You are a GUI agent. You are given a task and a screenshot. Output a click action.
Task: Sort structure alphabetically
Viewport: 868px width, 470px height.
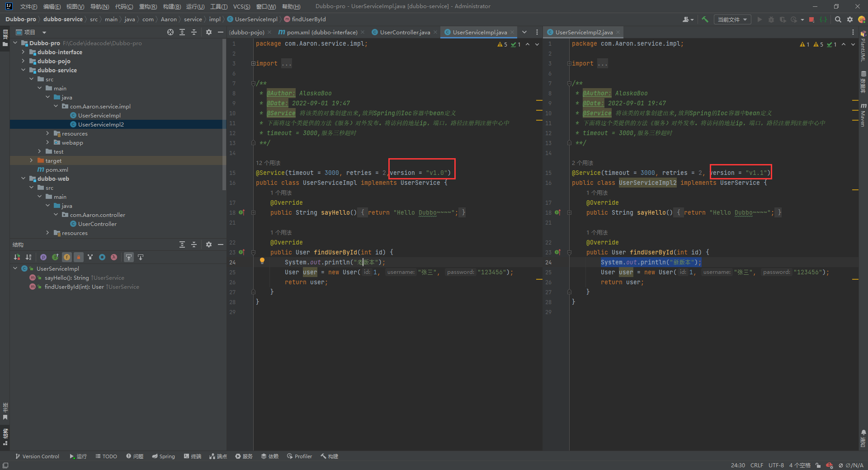pos(28,257)
